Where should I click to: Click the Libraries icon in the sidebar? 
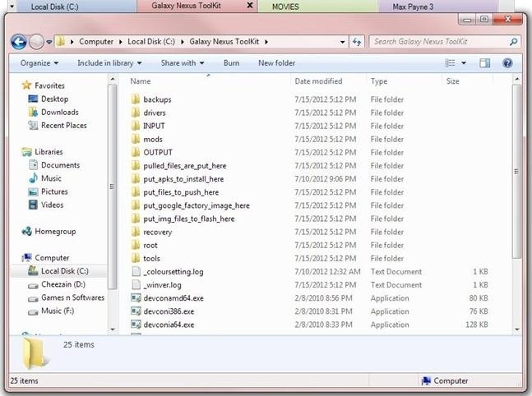click(x=26, y=152)
